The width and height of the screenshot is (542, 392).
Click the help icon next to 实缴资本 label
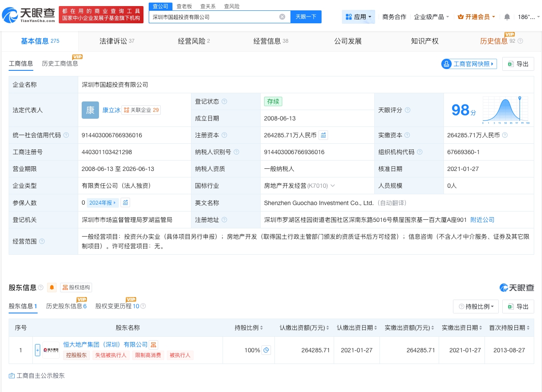pyautogui.click(x=408, y=135)
